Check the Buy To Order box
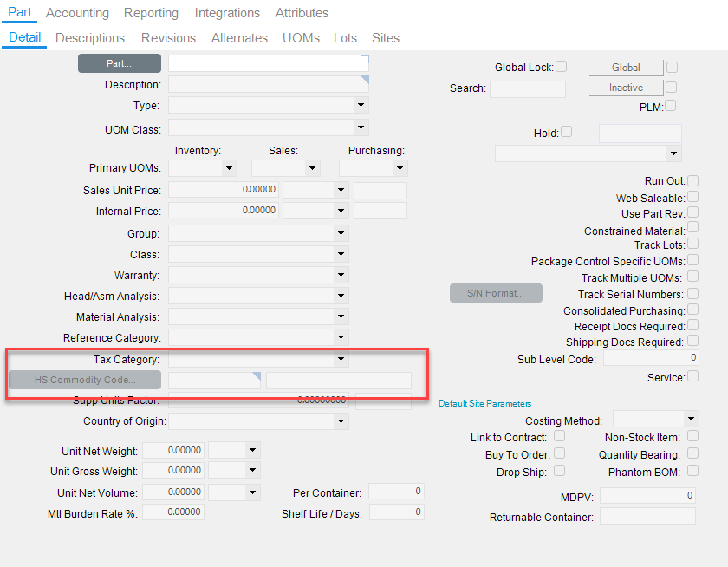Viewport: 728px width, 567px height. pos(560,453)
